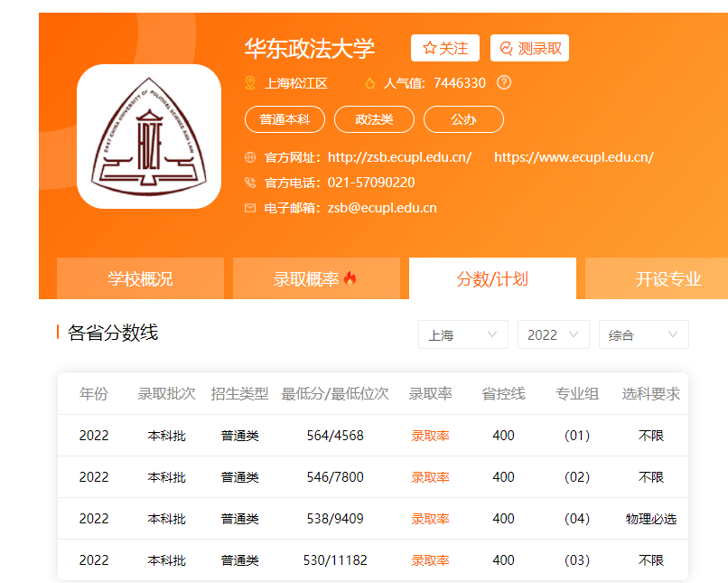Click 录取率 link in the 564/4568 row
Screen dimensions: 728x583
(431, 436)
